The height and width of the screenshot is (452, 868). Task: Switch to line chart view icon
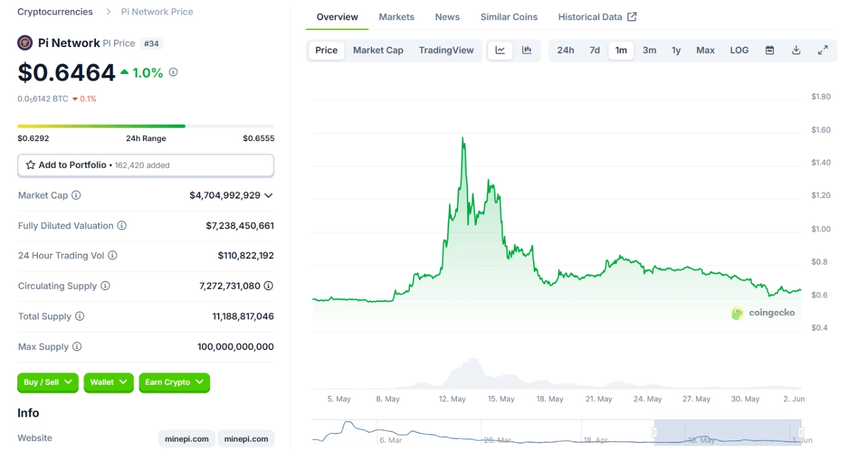(500, 50)
